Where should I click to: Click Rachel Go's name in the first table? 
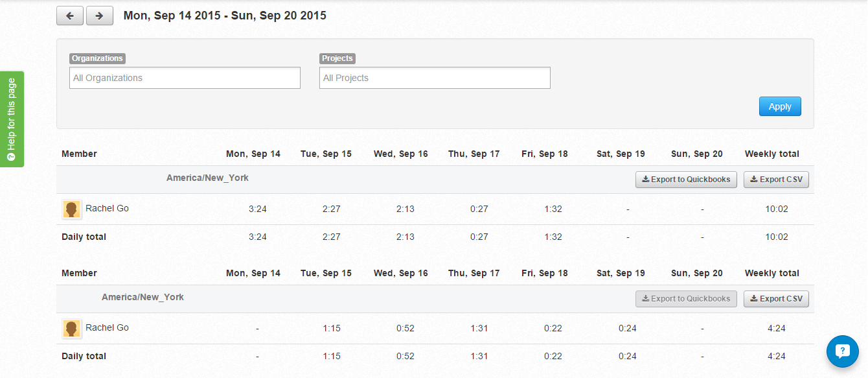[107, 209]
